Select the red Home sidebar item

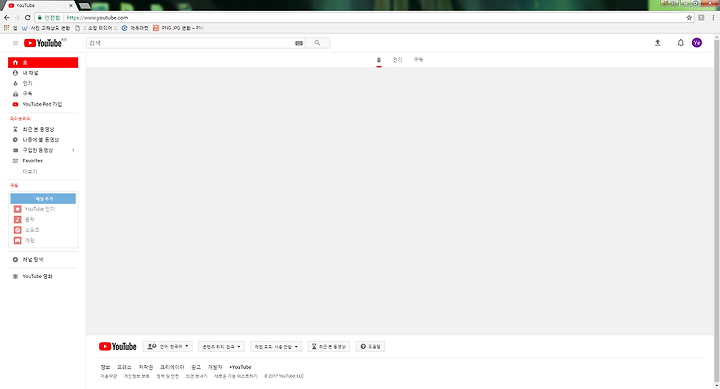point(43,62)
